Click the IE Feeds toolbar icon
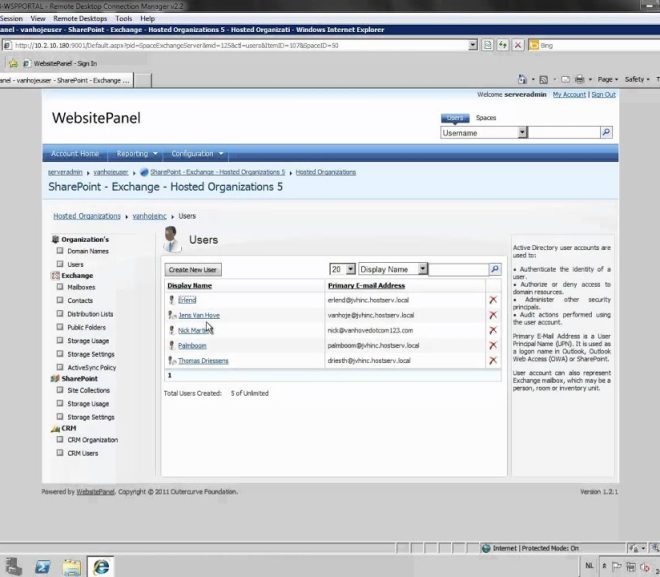This screenshot has width=660, height=577. [544, 79]
